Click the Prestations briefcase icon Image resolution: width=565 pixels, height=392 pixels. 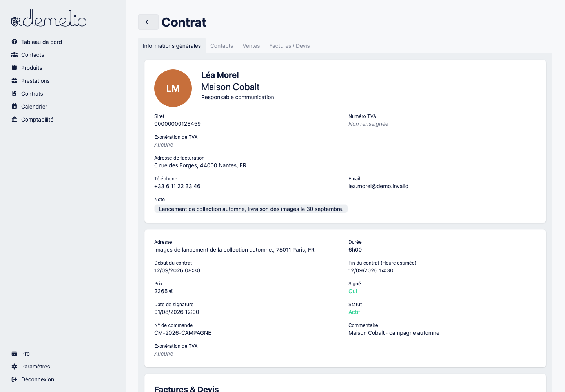15,80
